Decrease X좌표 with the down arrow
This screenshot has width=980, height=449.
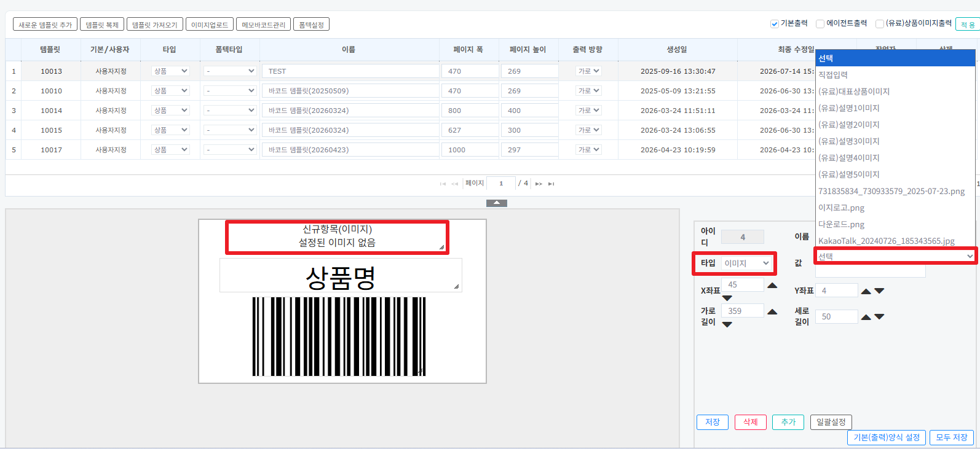pos(727,298)
